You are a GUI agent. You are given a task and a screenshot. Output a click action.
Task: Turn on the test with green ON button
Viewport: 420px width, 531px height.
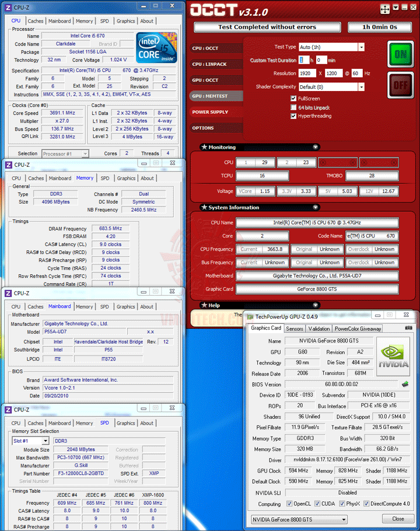point(400,54)
